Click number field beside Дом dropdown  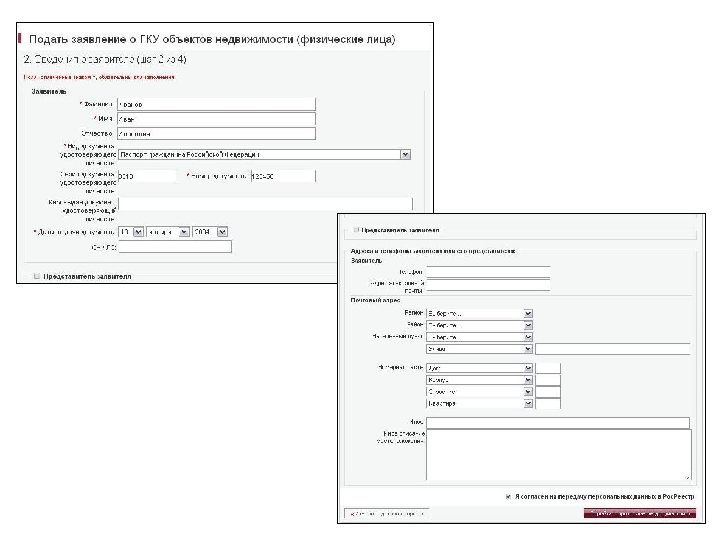(548, 368)
